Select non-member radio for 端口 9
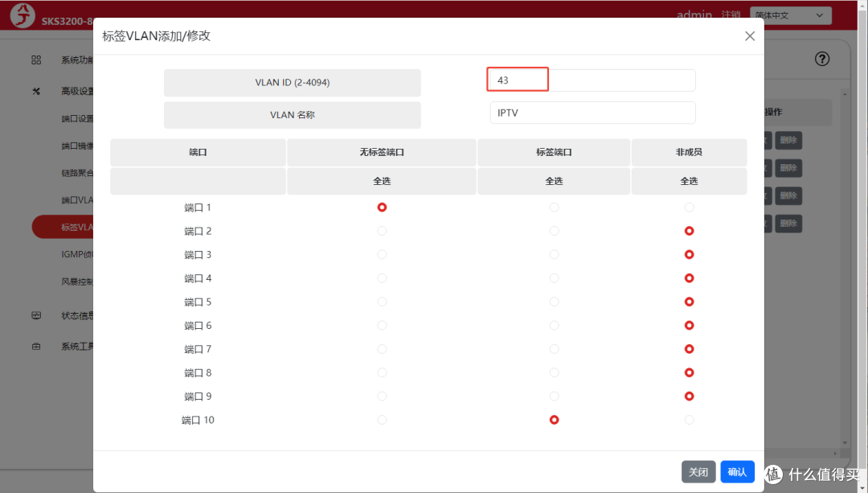The width and height of the screenshot is (868, 493). 690,396
